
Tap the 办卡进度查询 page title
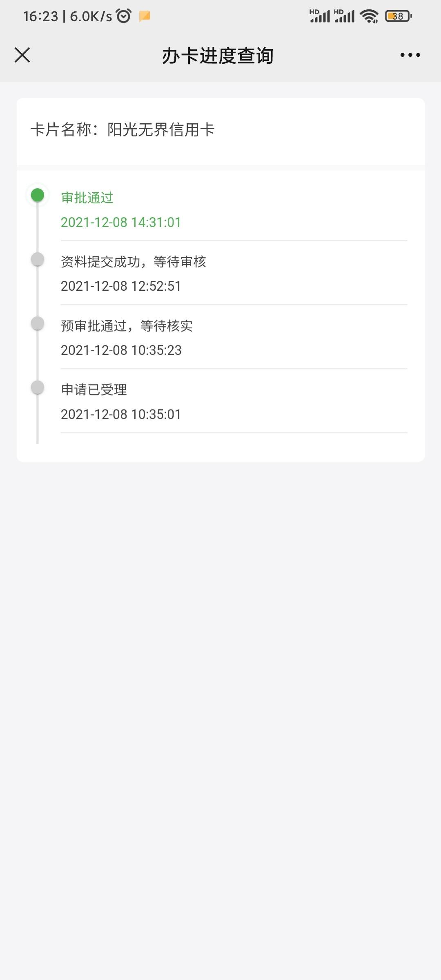click(218, 56)
